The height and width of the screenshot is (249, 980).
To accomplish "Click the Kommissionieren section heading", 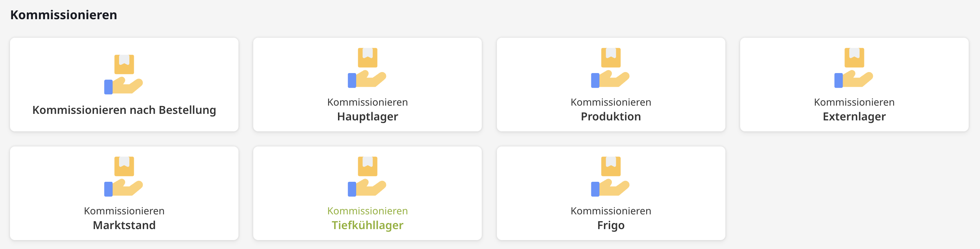I will point(63,15).
